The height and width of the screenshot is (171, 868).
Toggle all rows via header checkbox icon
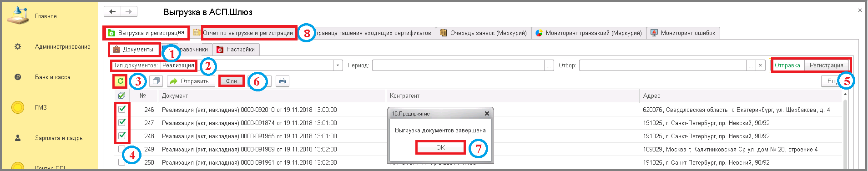[x=121, y=96]
